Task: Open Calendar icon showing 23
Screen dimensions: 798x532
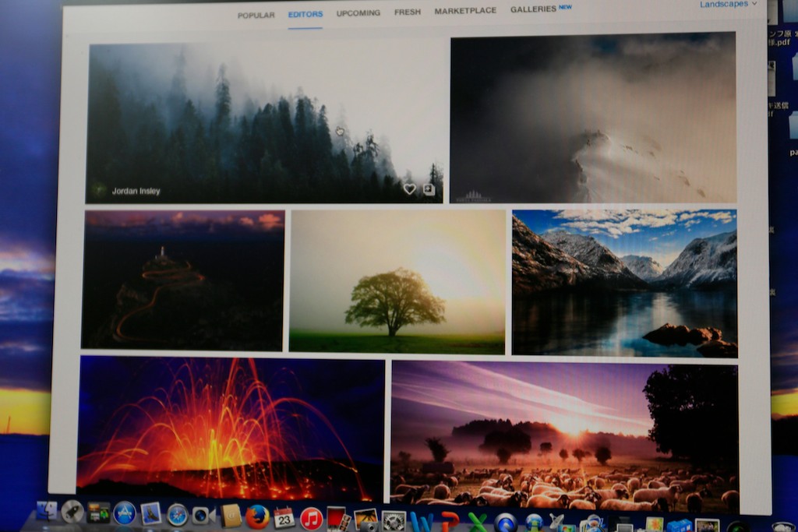Action: (x=284, y=518)
